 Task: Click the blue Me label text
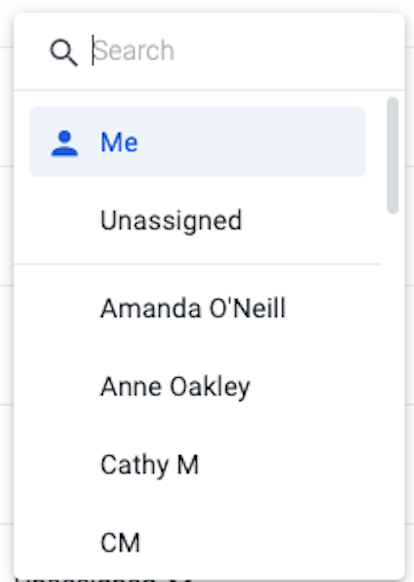pyautogui.click(x=119, y=142)
